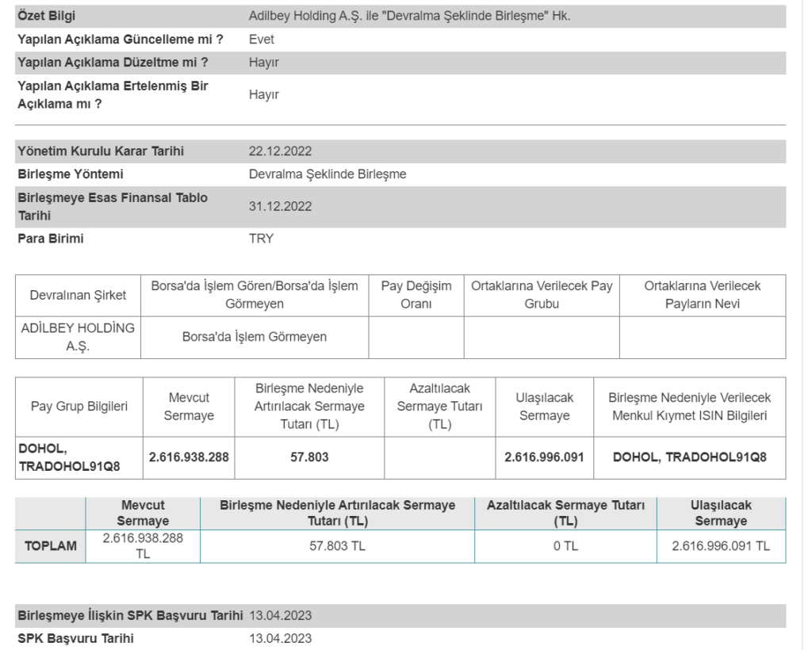
Task: Click the 'Devralma Şeklinde Birleşme' method value
Action: [327, 174]
